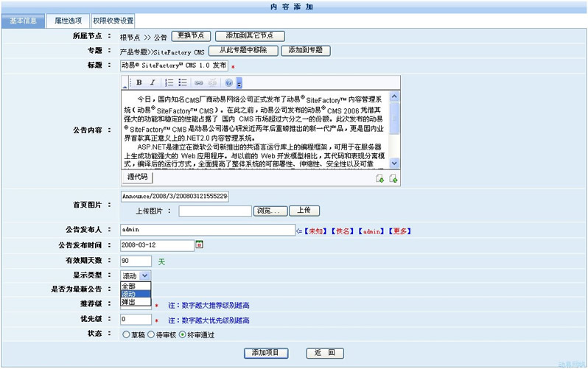Expand the editor toolbar overflow arrow
This screenshot has width=588, height=369.
239,83
